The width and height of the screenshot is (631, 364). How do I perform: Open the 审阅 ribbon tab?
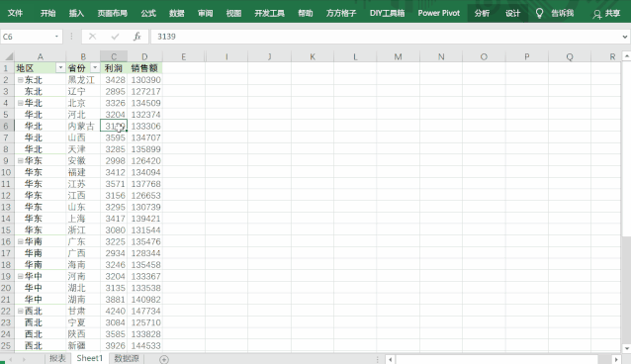point(206,13)
